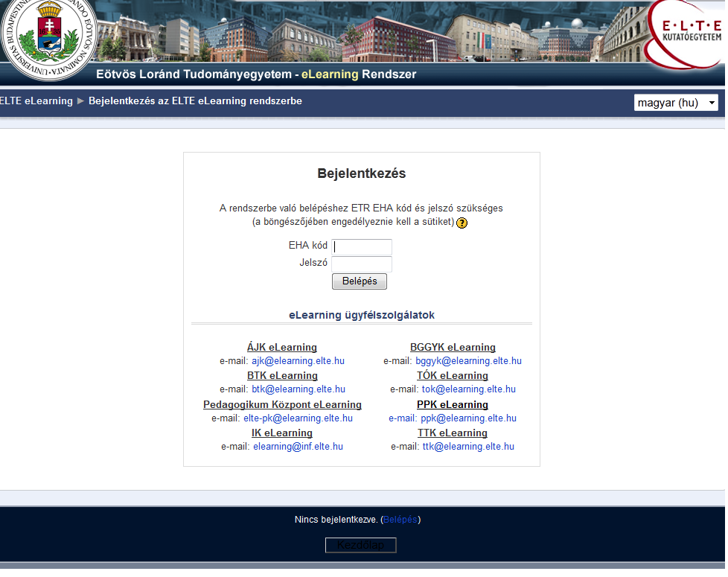This screenshot has width=728, height=577.
Task: Click the ttk@elearning.elte.hu email link
Action: pyautogui.click(x=468, y=446)
